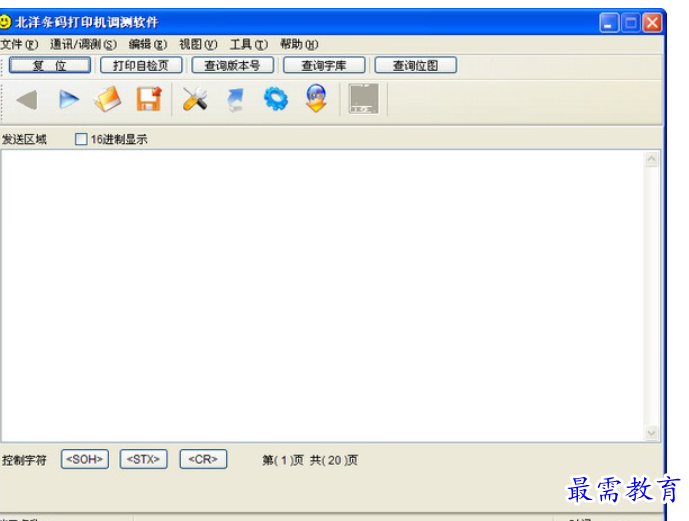Click the 控制字符 label
Screen dimensions: 689x521
tap(24, 460)
